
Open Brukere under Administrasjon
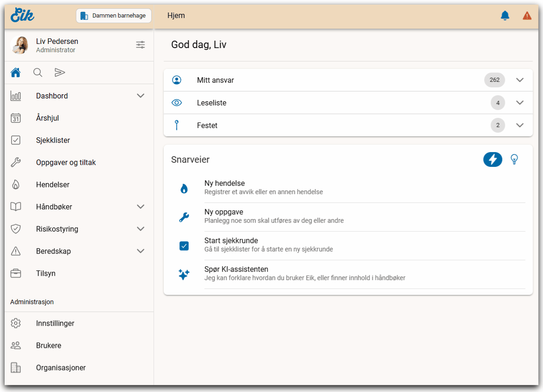(49, 346)
